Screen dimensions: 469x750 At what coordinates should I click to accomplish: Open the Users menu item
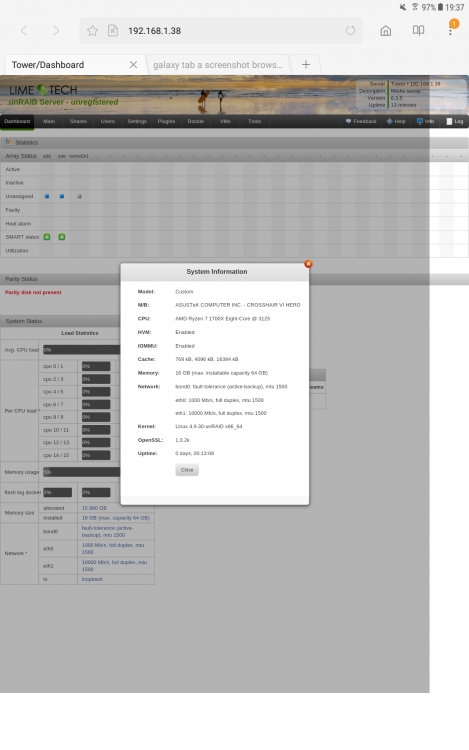click(x=108, y=121)
